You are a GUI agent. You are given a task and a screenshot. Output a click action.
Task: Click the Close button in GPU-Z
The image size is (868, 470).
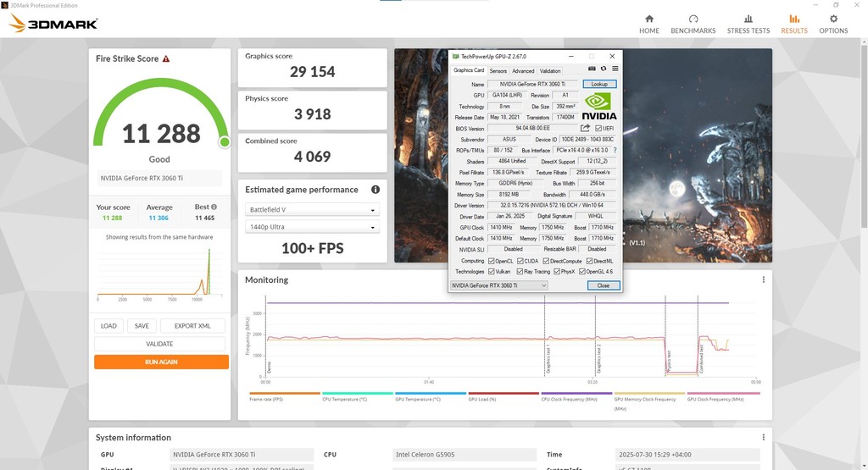click(604, 285)
